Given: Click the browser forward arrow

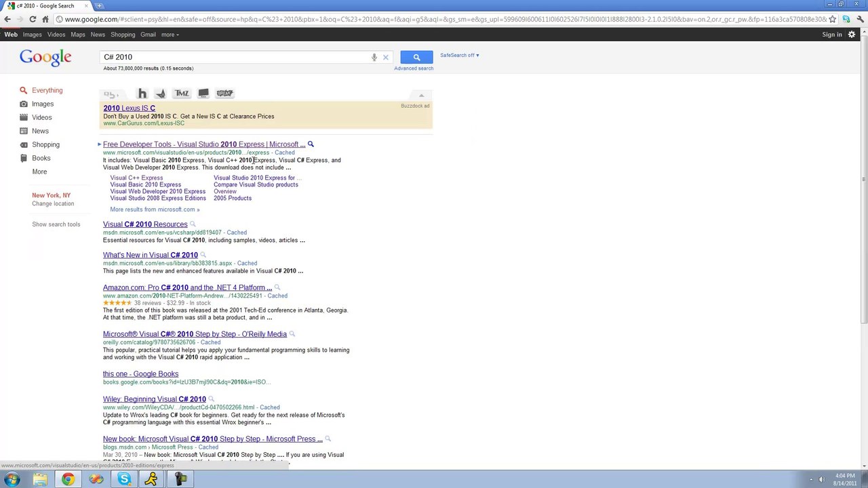Looking at the screenshot, I should pyautogui.click(x=20, y=19).
